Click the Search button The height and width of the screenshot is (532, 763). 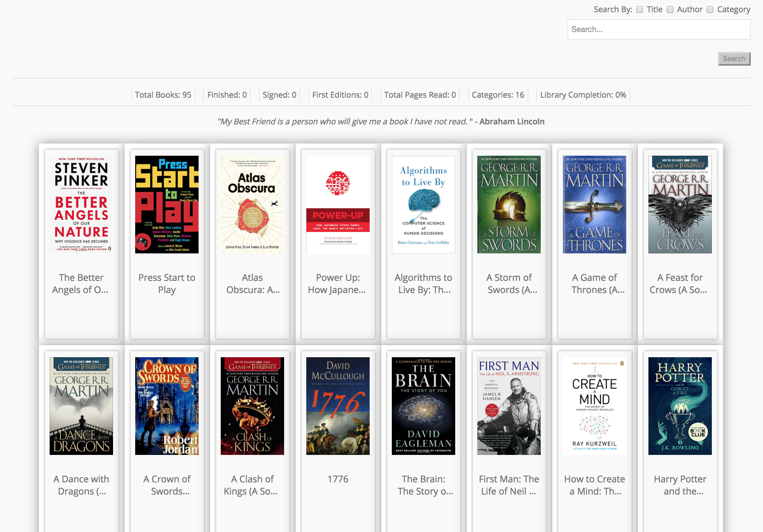[x=734, y=59]
